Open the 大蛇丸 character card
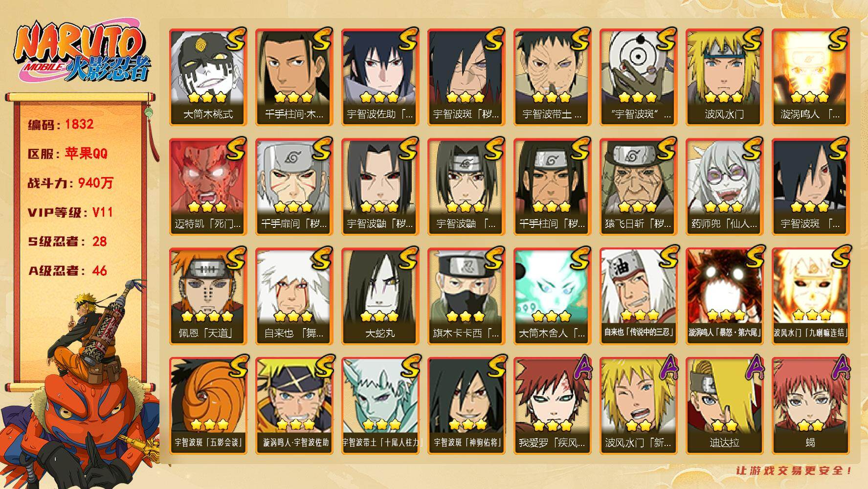Screen dimensions: 868x489 tap(380, 296)
